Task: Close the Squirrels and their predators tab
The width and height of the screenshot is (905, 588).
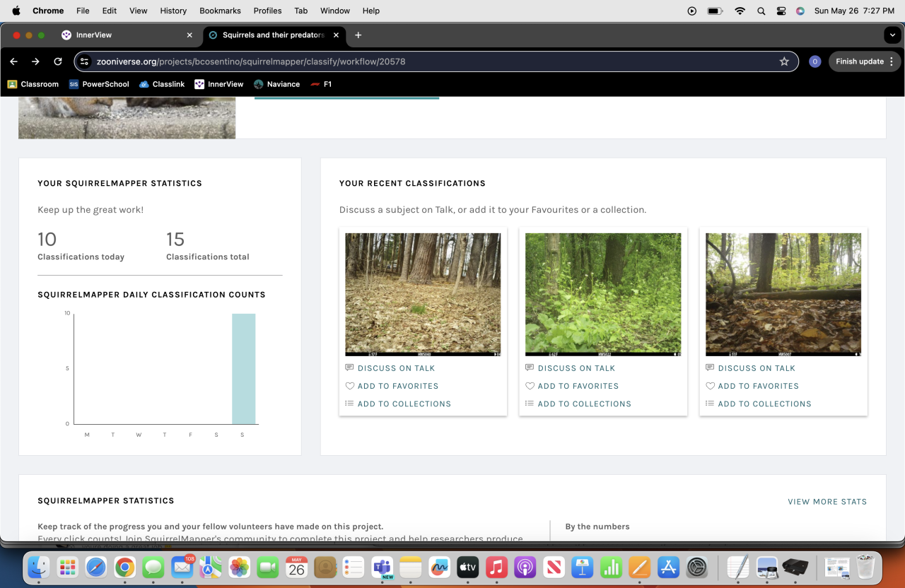Action: coord(336,35)
